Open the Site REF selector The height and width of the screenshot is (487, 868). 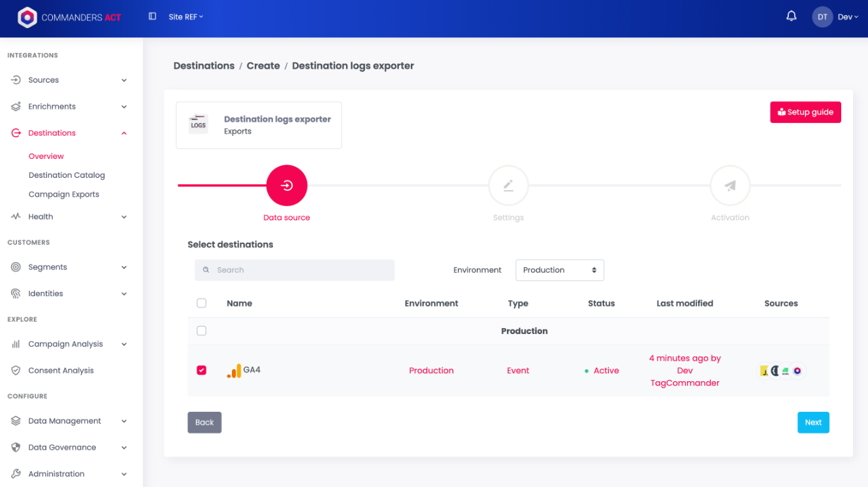(185, 17)
